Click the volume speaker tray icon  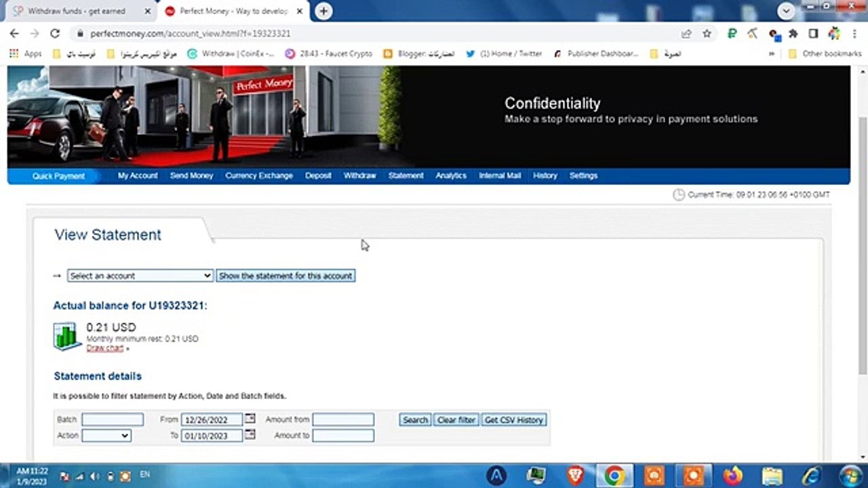coord(94,476)
